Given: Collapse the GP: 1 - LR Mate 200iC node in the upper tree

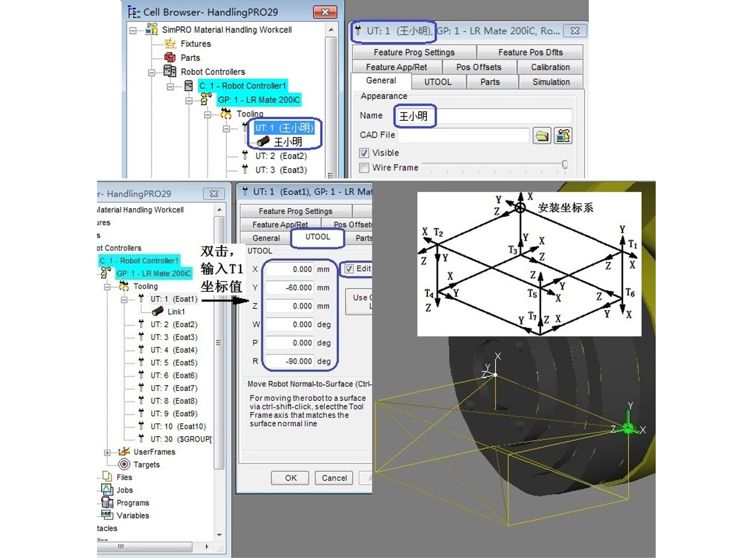Looking at the screenshot, I should coord(189,100).
